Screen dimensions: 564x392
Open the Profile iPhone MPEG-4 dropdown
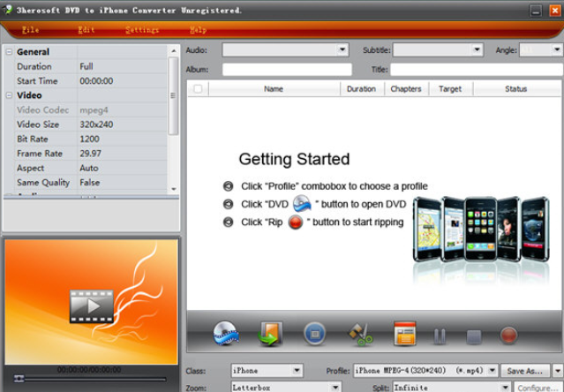[493, 370]
